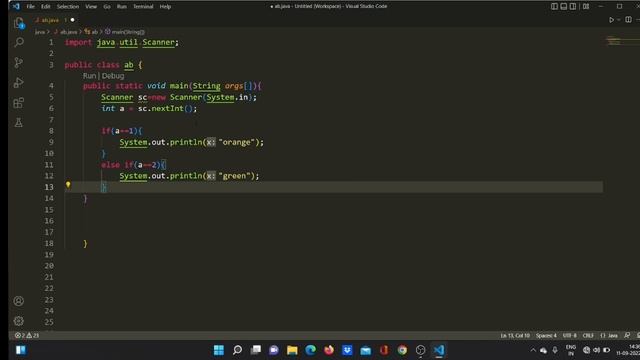Open the View menu

click(x=91, y=7)
